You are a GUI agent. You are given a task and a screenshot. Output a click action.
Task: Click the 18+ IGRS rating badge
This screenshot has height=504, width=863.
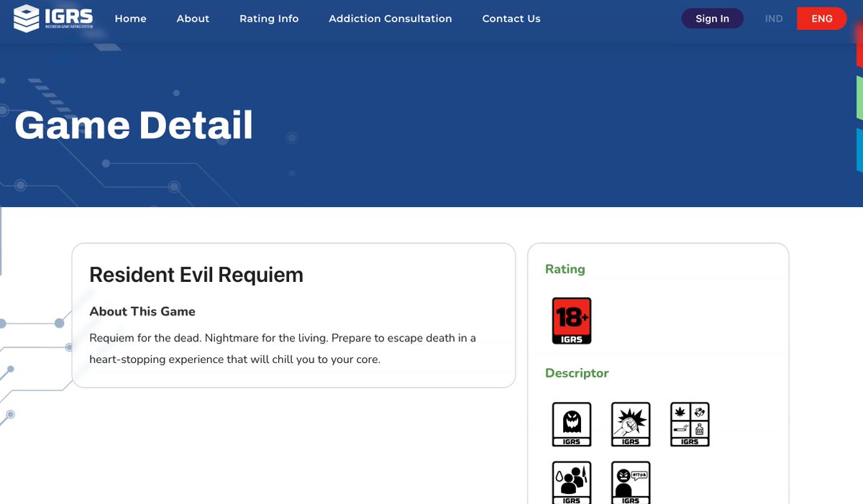pyautogui.click(x=572, y=321)
